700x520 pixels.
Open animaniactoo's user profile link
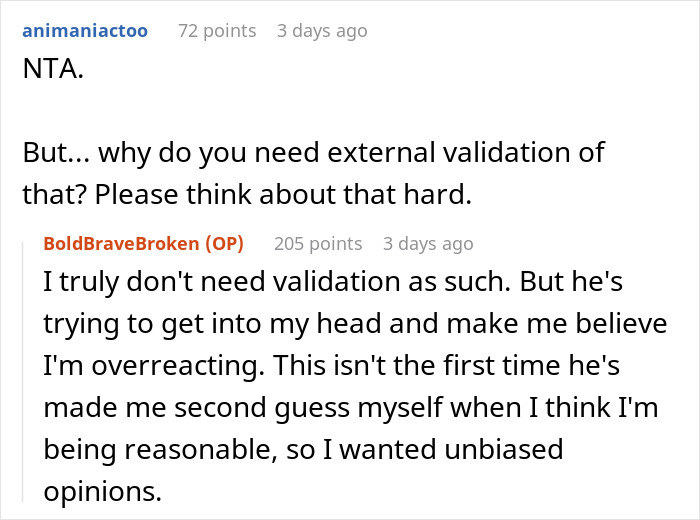(x=84, y=31)
